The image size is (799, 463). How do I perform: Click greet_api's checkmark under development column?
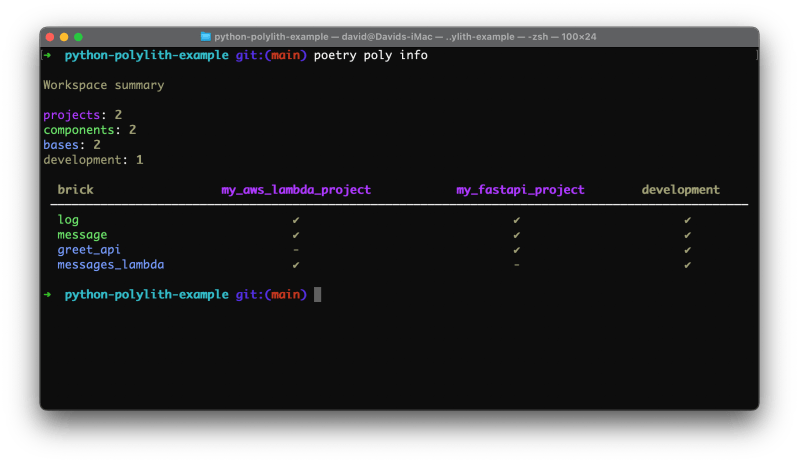687,250
